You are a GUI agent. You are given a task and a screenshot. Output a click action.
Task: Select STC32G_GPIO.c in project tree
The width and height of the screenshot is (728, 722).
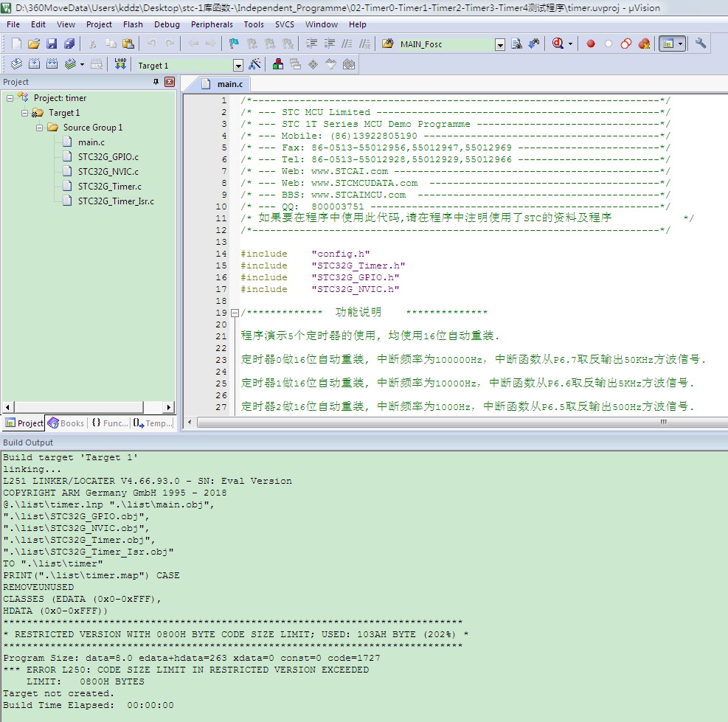pos(108,157)
